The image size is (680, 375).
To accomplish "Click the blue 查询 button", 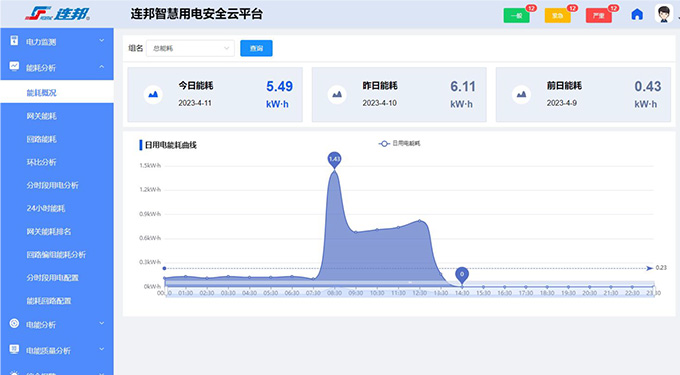I will pyautogui.click(x=256, y=48).
